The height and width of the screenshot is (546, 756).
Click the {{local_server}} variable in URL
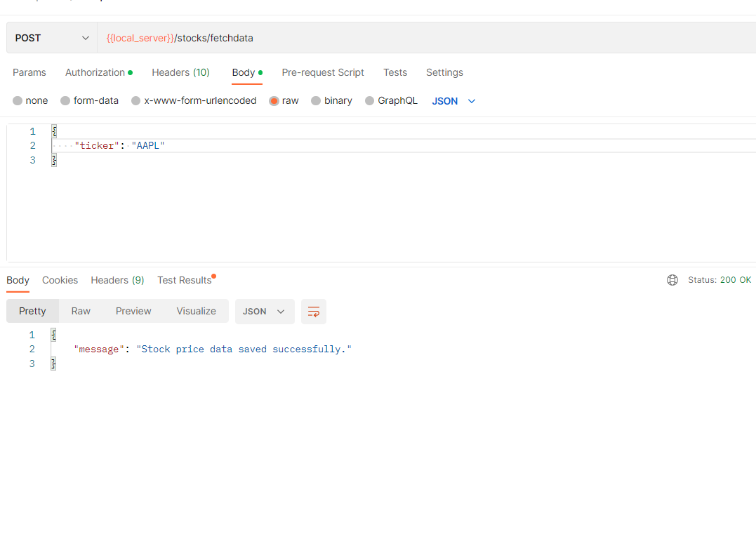point(140,38)
